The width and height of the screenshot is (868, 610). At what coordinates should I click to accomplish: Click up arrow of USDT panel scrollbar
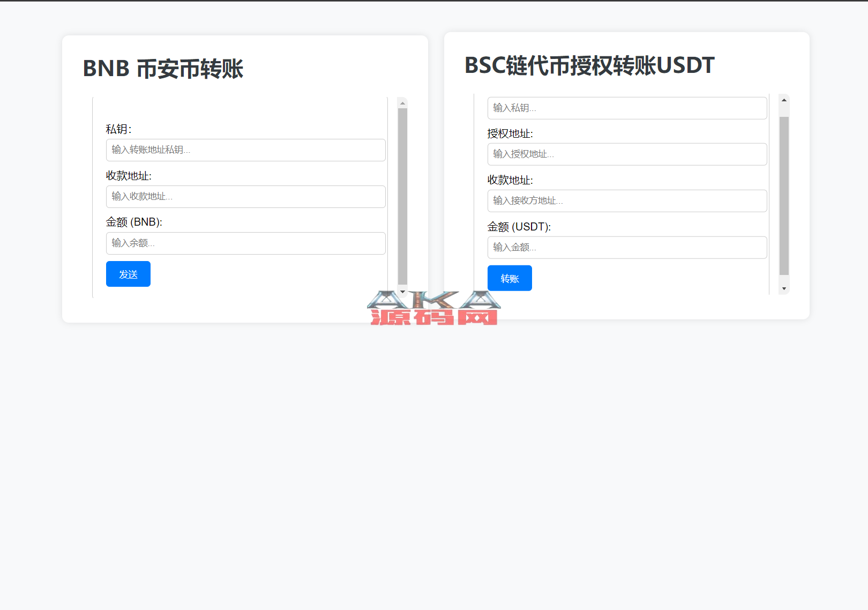(x=784, y=100)
